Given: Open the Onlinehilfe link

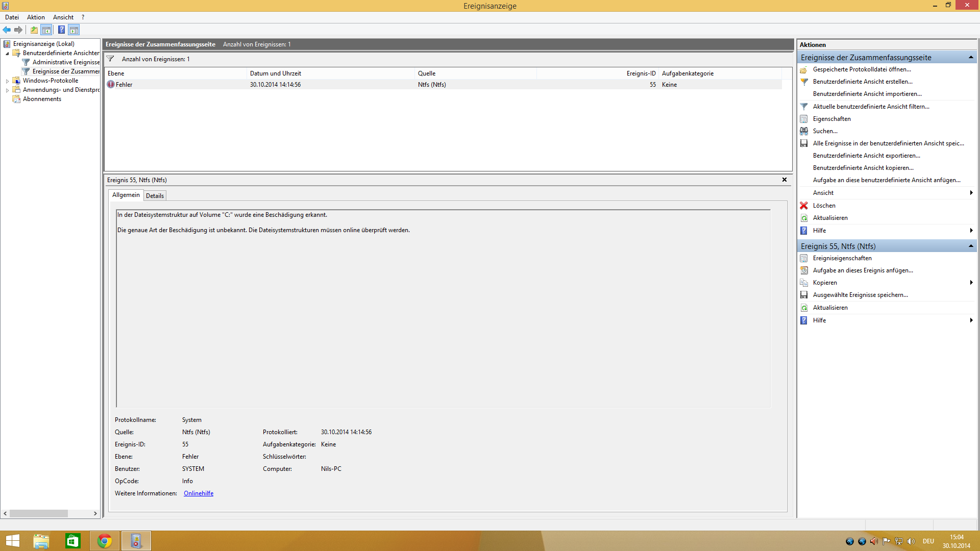Looking at the screenshot, I should [198, 493].
